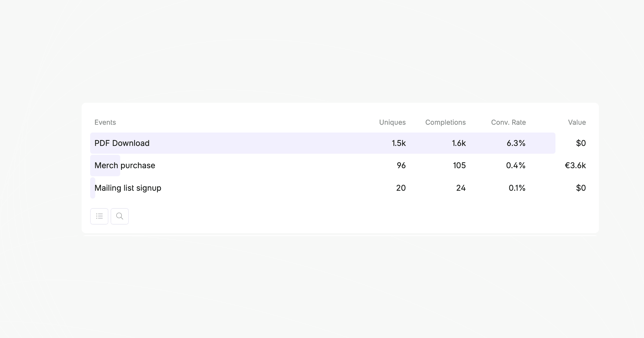
Task: Open the Merch purchase event details
Action: [x=124, y=165]
